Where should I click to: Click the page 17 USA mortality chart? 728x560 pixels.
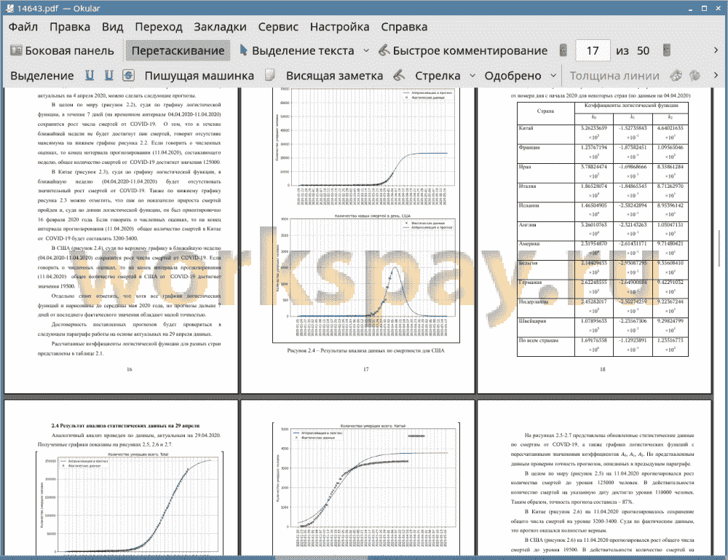366,216
